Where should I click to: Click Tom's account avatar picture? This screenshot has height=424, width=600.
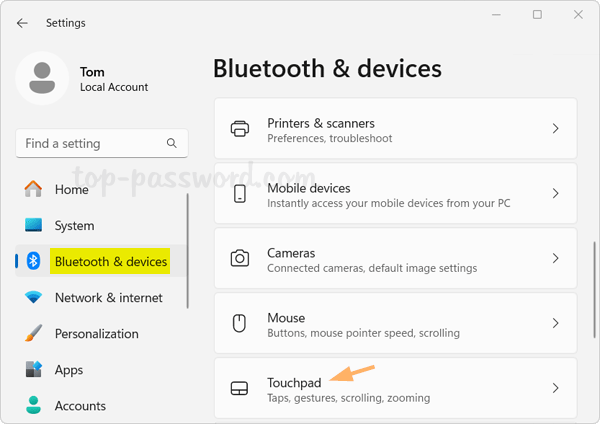[42, 79]
